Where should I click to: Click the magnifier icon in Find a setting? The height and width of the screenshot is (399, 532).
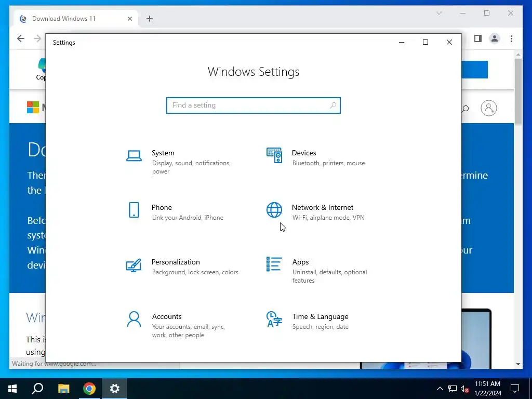[x=333, y=105]
